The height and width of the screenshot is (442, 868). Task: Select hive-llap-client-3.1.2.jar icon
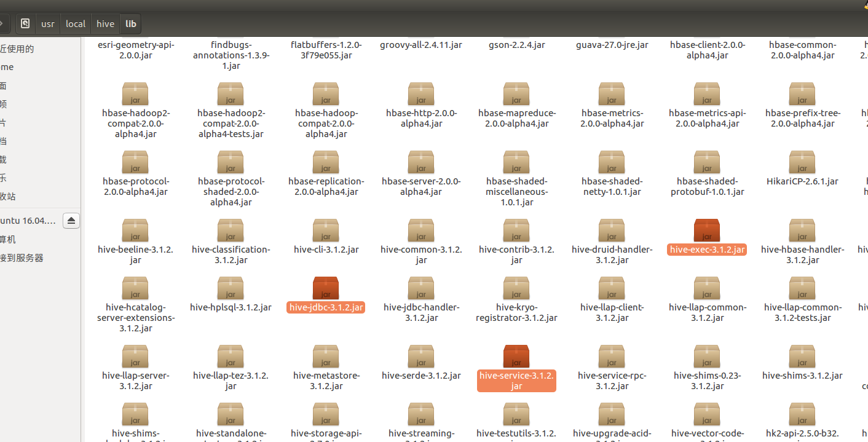point(612,288)
